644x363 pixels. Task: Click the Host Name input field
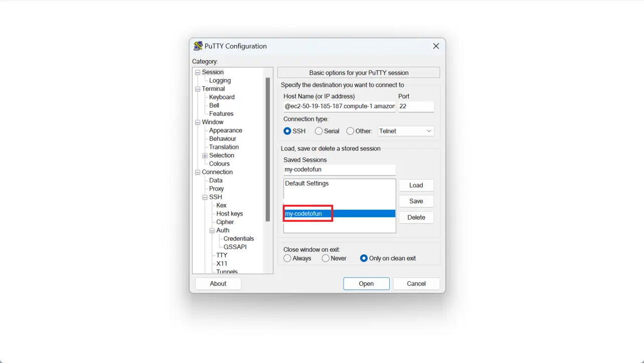pos(340,106)
